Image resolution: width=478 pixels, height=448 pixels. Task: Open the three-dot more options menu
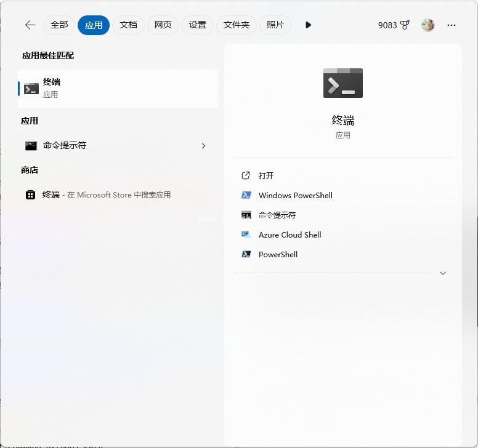click(452, 25)
